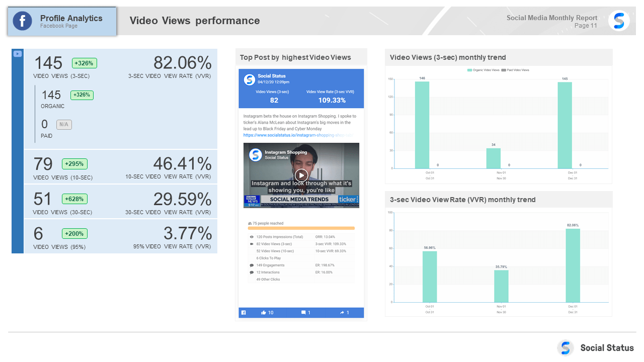Click the post date 04/12/20 12:09pm
This screenshot has width=644, height=362.
274,82
